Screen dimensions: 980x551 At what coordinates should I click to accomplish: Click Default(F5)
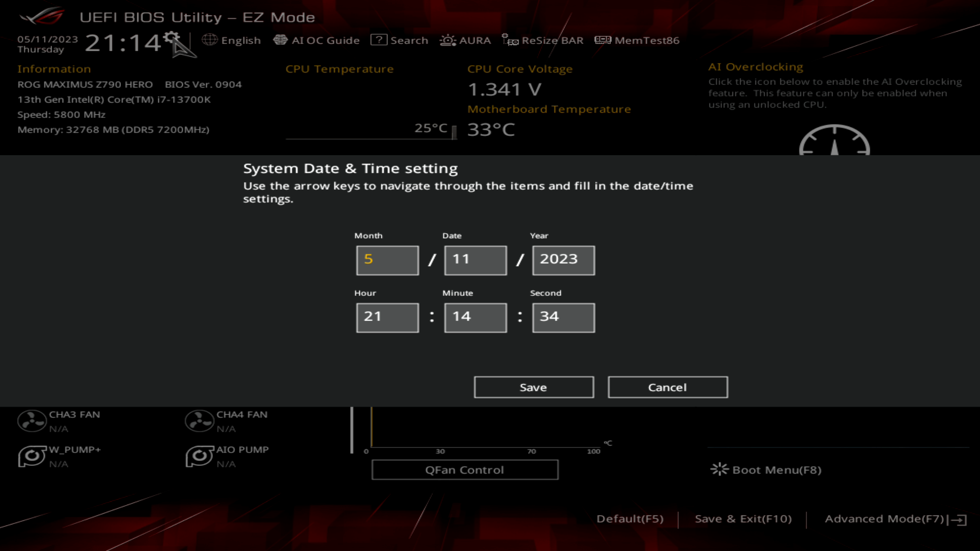point(630,519)
